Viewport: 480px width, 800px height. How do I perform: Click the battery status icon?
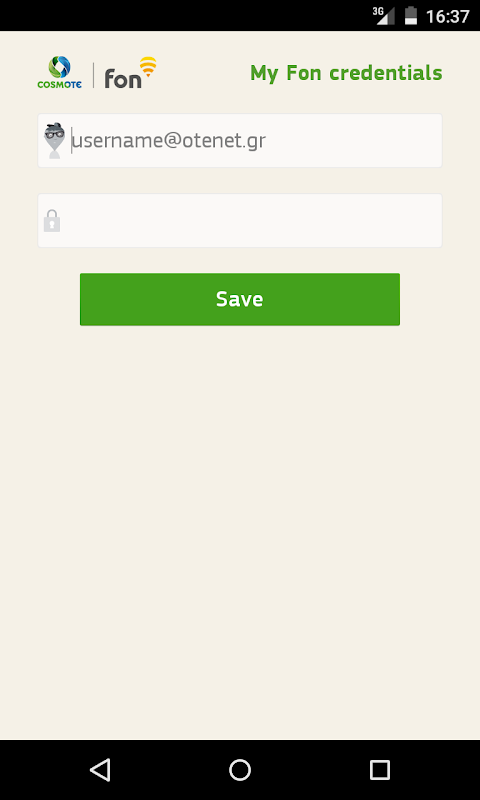[411, 15]
